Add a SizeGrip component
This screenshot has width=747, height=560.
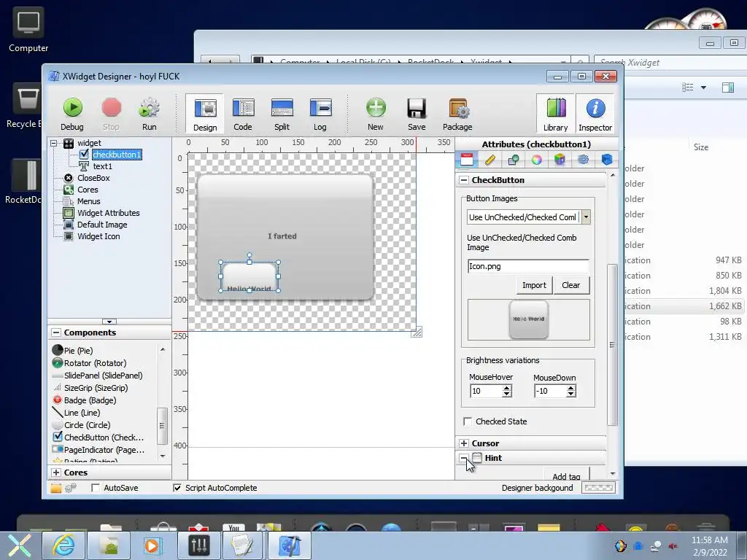[x=90, y=388]
